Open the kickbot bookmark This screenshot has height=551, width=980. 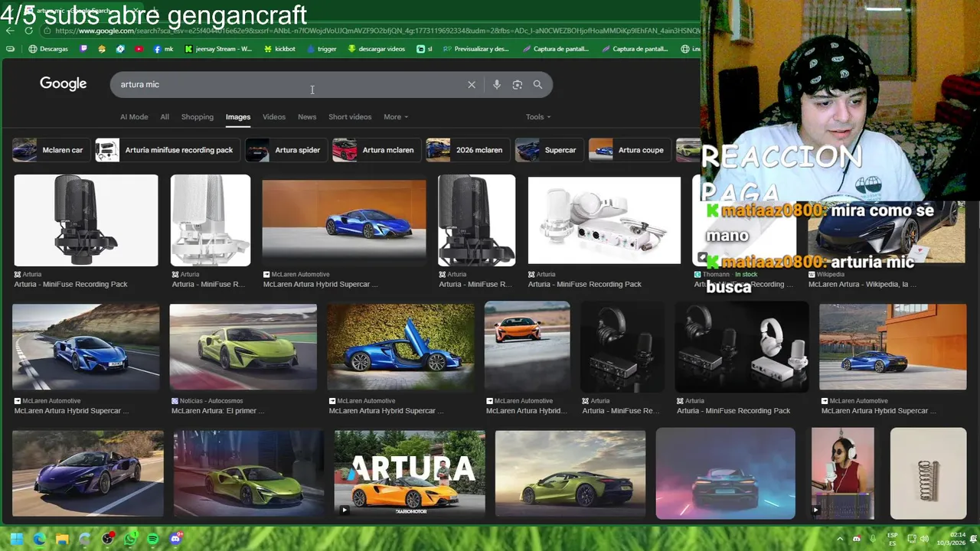[279, 49]
